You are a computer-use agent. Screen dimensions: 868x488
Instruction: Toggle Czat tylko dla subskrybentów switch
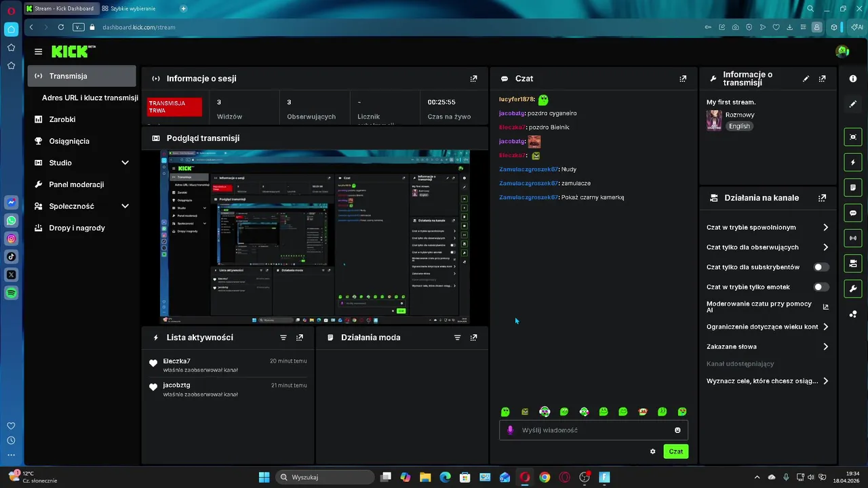coord(821,267)
